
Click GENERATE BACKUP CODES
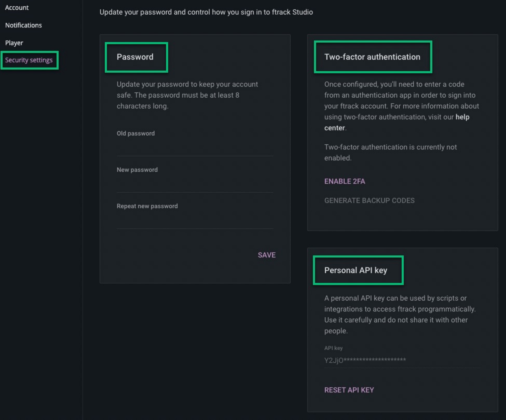click(369, 200)
